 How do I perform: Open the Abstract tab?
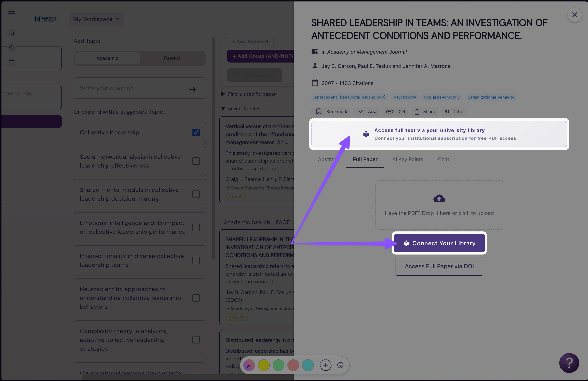(327, 159)
